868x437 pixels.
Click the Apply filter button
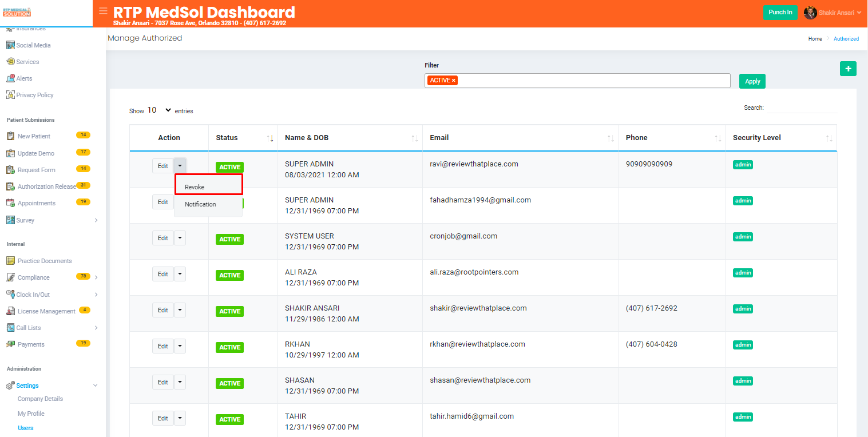click(x=752, y=81)
